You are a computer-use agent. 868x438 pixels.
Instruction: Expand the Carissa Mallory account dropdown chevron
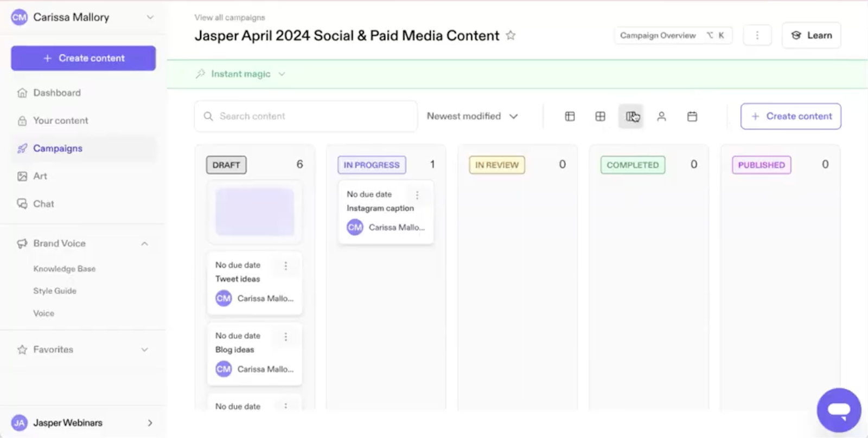point(150,17)
